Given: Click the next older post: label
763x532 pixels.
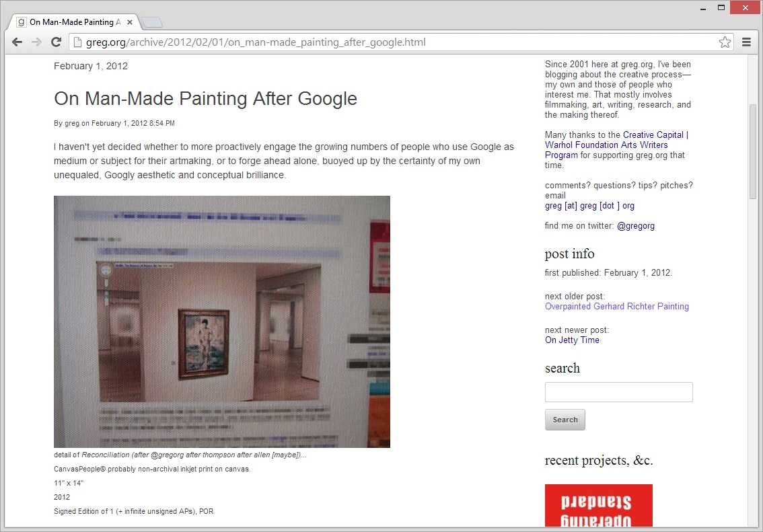Looking at the screenshot, I should (x=575, y=297).
